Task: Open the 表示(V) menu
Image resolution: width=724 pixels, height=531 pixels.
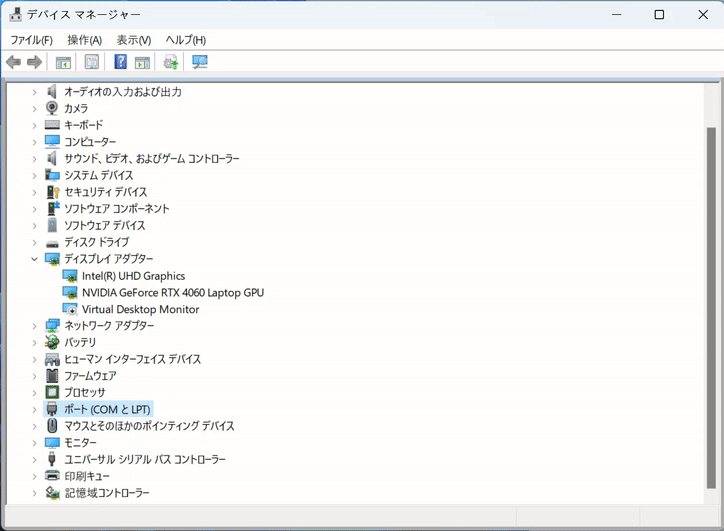Action: coord(133,40)
